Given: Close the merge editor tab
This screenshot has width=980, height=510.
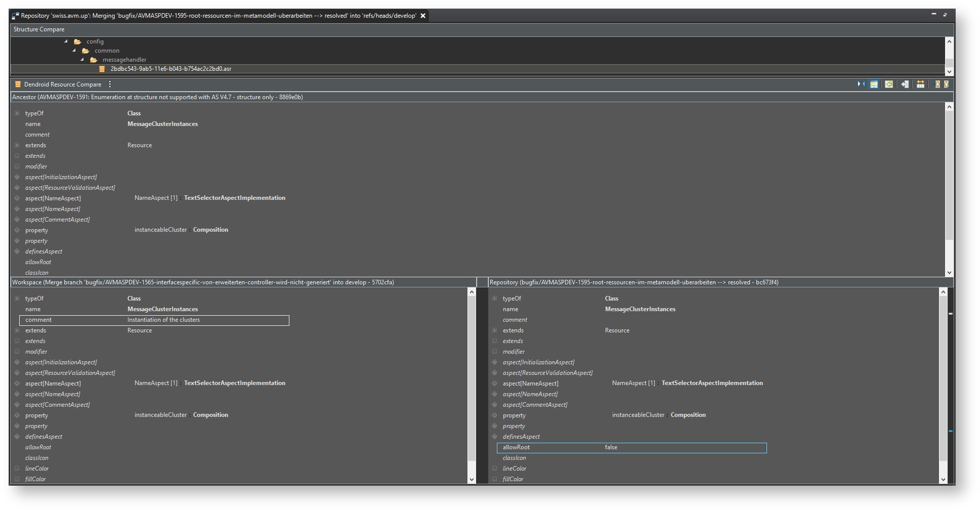Looking at the screenshot, I should point(423,16).
